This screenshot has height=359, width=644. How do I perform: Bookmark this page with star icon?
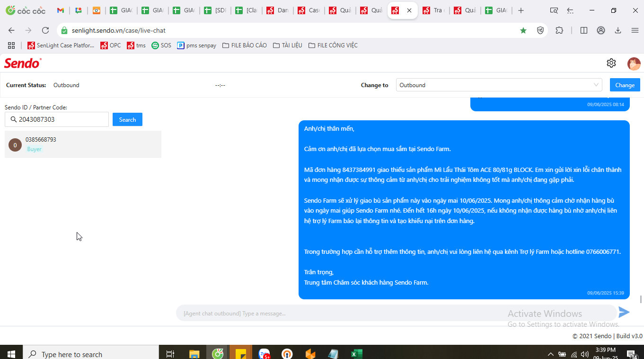(523, 30)
